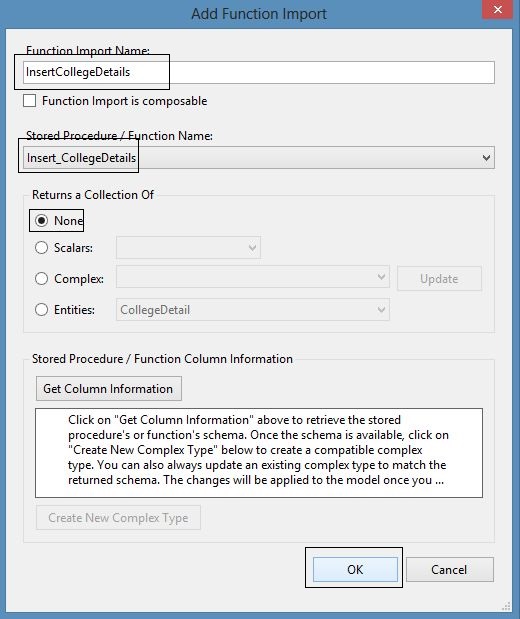The height and width of the screenshot is (619, 520).
Task: Open the Entities dropdown showing CollegeDetail
Action: pyautogui.click(x=253, y=310)
